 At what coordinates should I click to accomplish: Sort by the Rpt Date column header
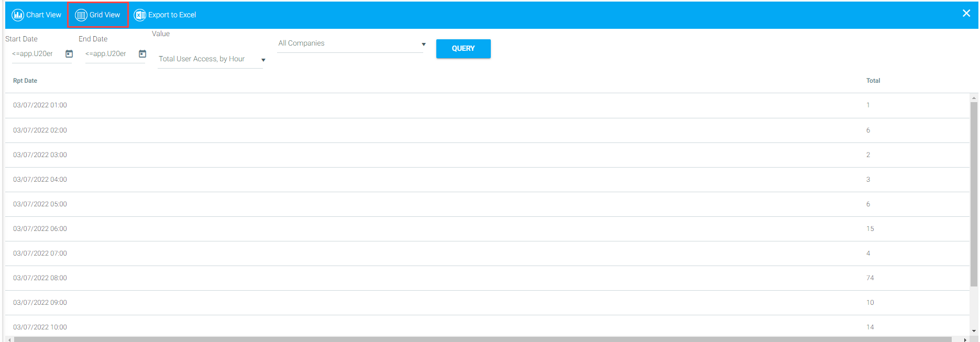25,81
